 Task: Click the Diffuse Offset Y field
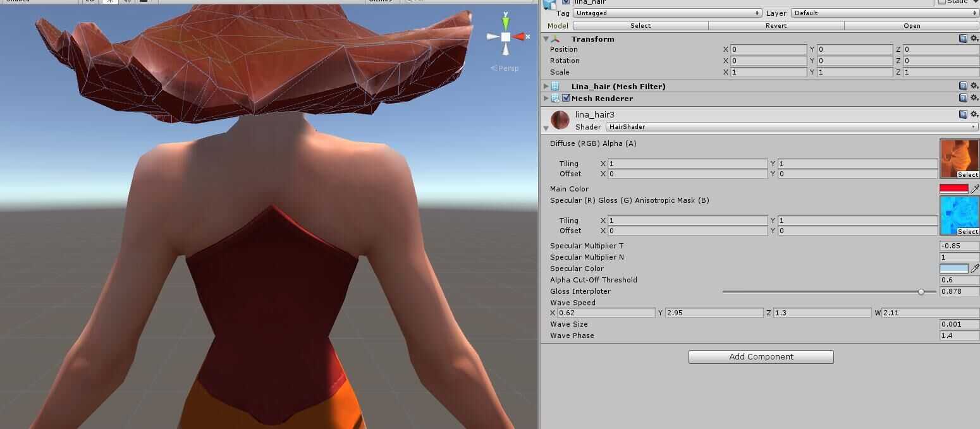coord(858,174)
